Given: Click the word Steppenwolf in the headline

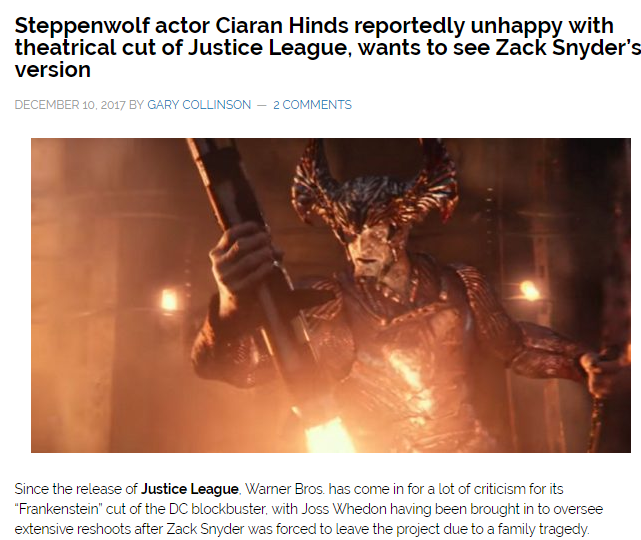Looking at the screenshot, I should tap(81, 26).
